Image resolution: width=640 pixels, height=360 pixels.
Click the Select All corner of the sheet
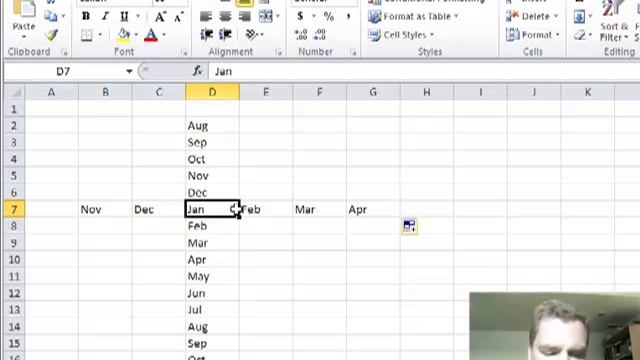[x=15, y=92]
